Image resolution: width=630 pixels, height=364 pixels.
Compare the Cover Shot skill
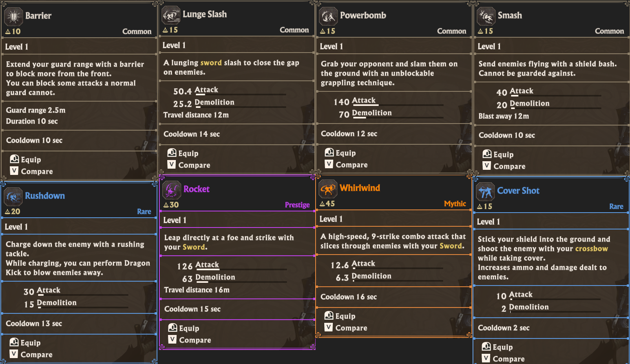tap(504, 359)
